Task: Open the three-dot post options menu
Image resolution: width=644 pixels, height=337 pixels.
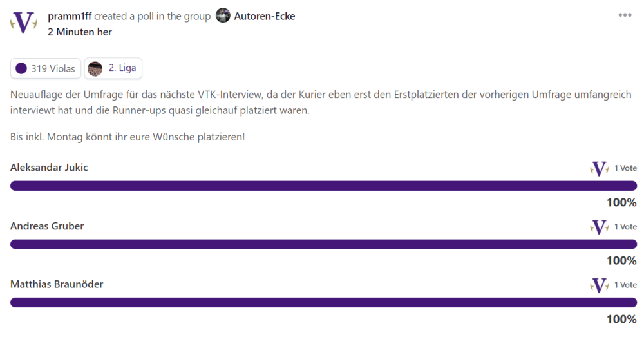Action: pos(625,15)
